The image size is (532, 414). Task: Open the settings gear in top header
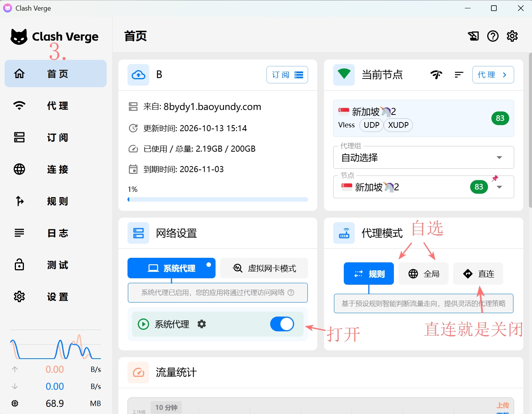point(512,36)
